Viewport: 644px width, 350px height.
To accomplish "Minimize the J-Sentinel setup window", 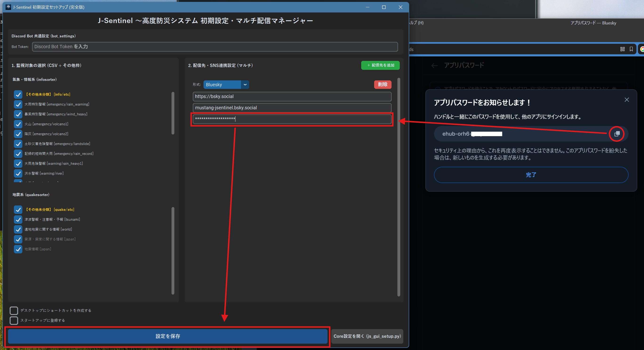I will pos(368,7).
